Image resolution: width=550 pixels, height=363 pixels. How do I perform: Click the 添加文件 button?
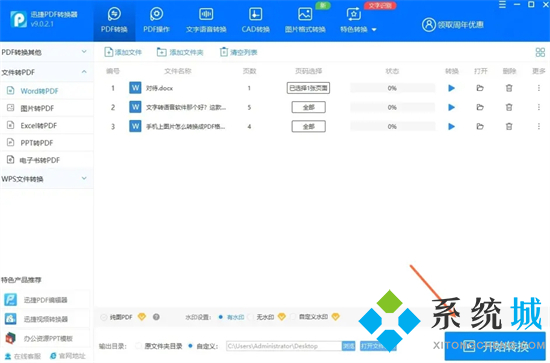pos(123,52)
